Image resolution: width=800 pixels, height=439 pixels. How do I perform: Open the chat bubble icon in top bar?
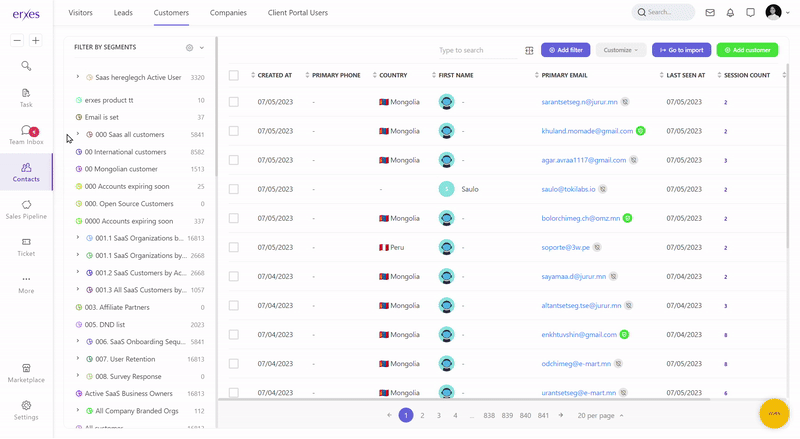point(750,12)
